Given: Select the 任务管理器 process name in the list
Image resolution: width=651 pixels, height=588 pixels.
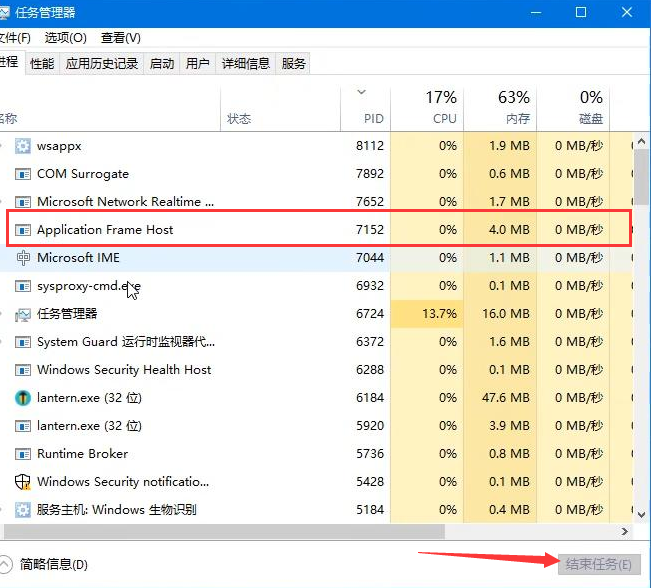Looking at the screenshot, I should (67, 314).
